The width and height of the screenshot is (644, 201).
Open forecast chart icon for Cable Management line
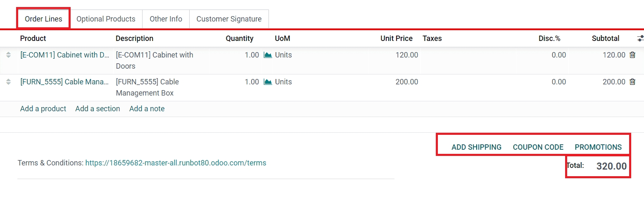pos(268,82)
